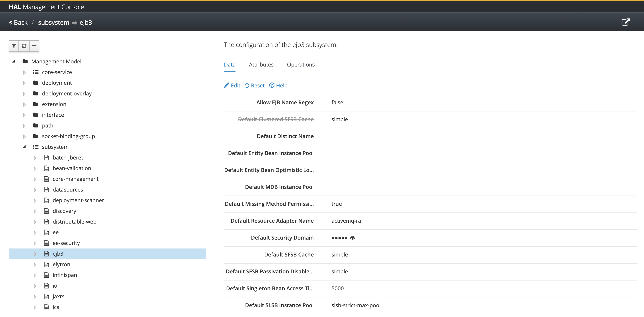
Task: Switch to the Data tab
Action: 229,65
